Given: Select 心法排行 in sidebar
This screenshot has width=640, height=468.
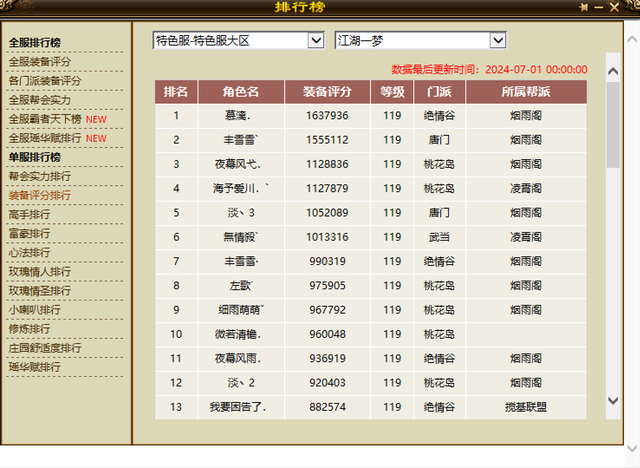Looking at the screenshot, I should click(x=29, y=253).
